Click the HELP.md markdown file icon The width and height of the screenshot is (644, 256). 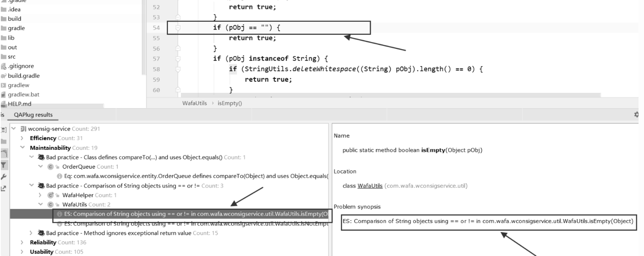coord(4,104)
